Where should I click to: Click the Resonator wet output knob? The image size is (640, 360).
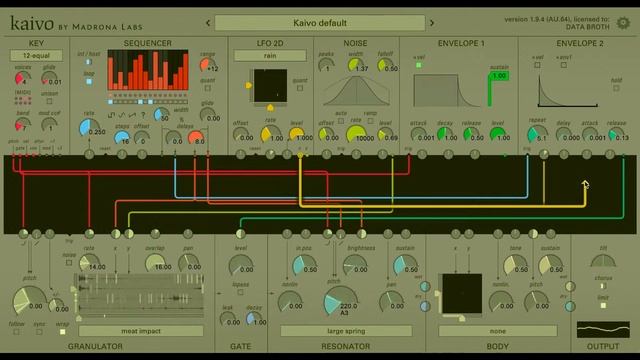425,286
